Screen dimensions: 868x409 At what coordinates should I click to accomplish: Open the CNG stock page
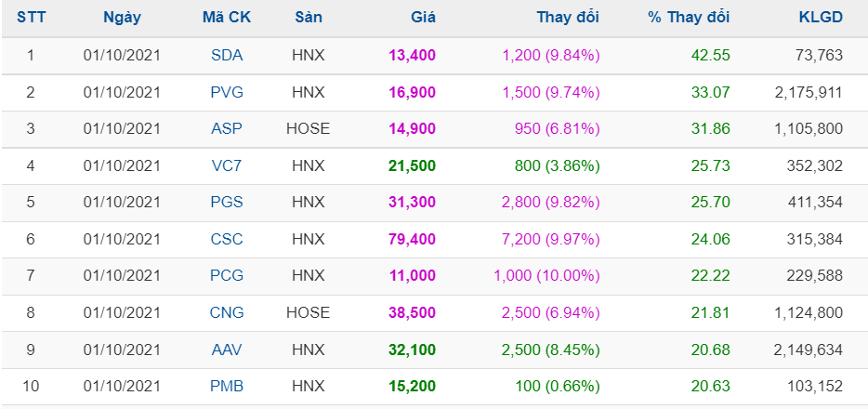coord(227,313)
